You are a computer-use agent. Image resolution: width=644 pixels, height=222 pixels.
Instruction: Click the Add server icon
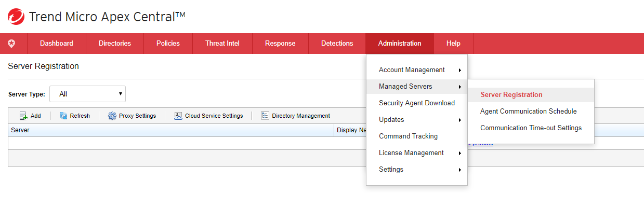(23, 116)
